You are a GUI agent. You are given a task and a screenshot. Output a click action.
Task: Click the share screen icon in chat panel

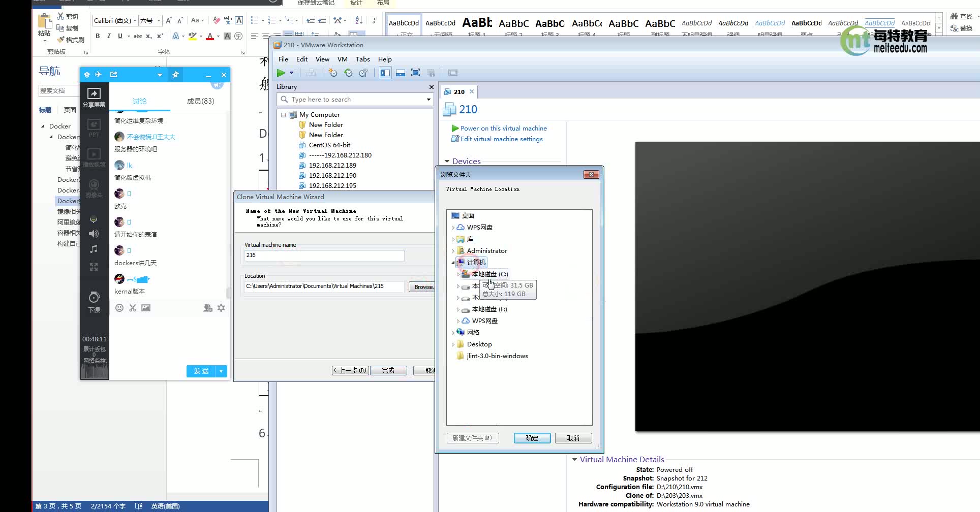(94, 97)
